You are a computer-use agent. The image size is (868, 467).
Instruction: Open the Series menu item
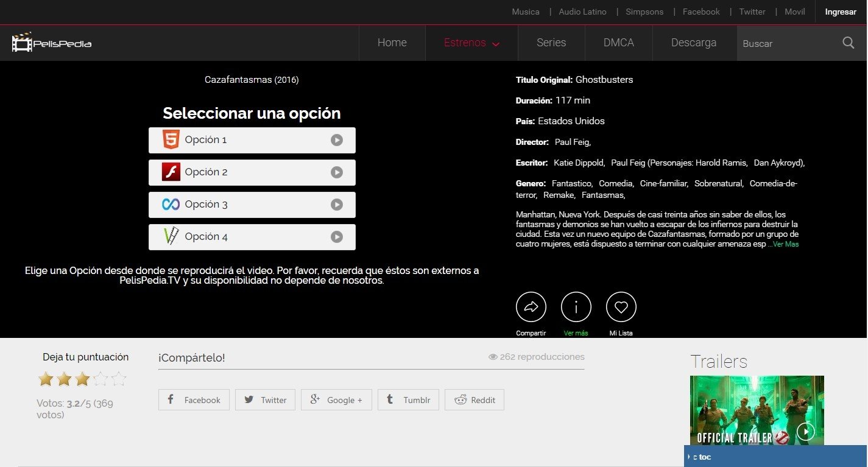point(551,43)
